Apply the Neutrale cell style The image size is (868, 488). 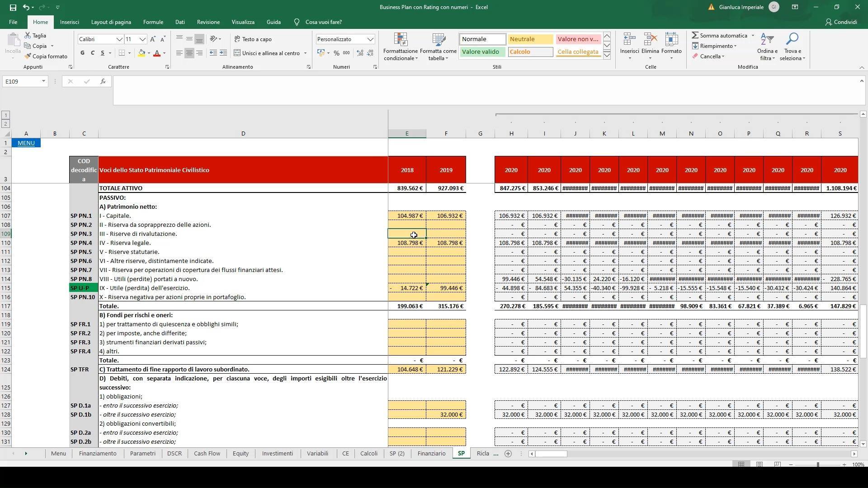(530, 39)
